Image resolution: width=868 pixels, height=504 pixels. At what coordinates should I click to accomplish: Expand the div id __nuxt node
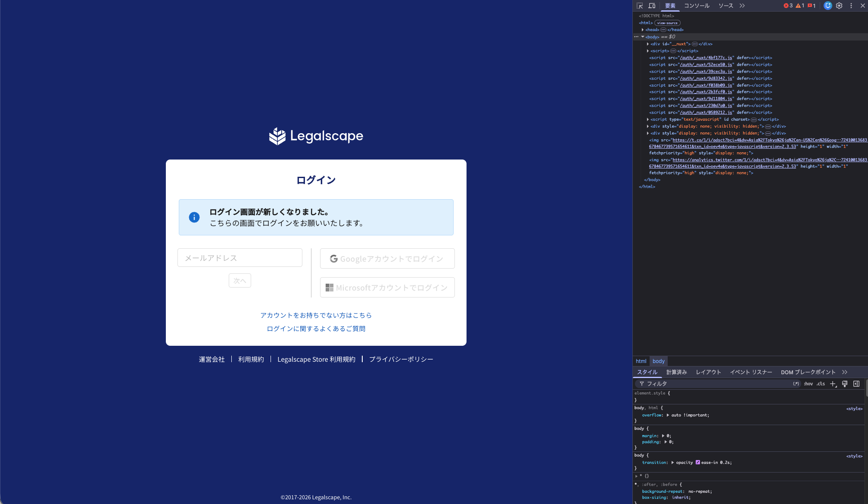click(648, 44)
